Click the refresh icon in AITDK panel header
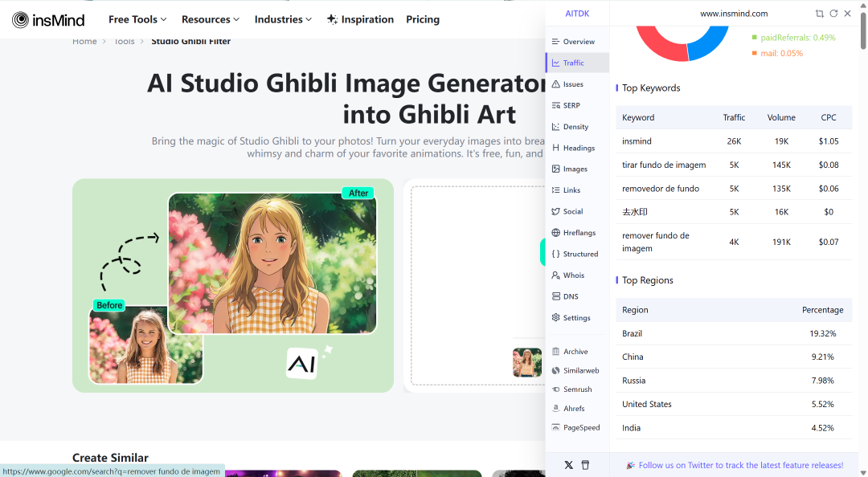 833,14
